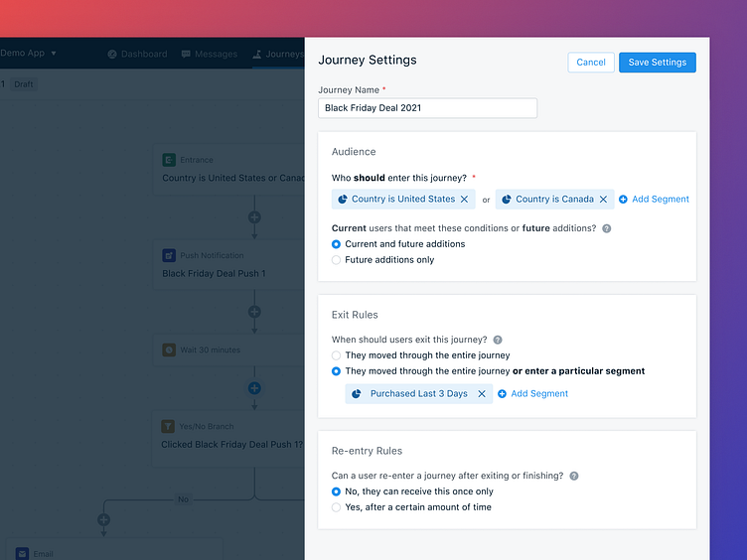This screenshot has height=560, width=747.
Task: Click the Wait 30 minutes clock icon
Action: click(169, 350)
